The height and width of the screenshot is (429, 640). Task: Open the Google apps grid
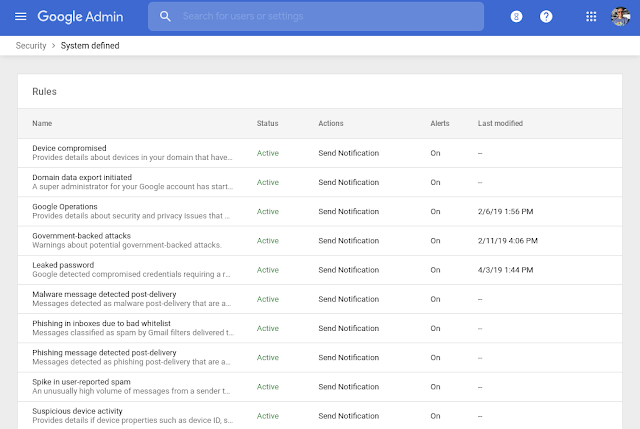(x=591, y=17)
